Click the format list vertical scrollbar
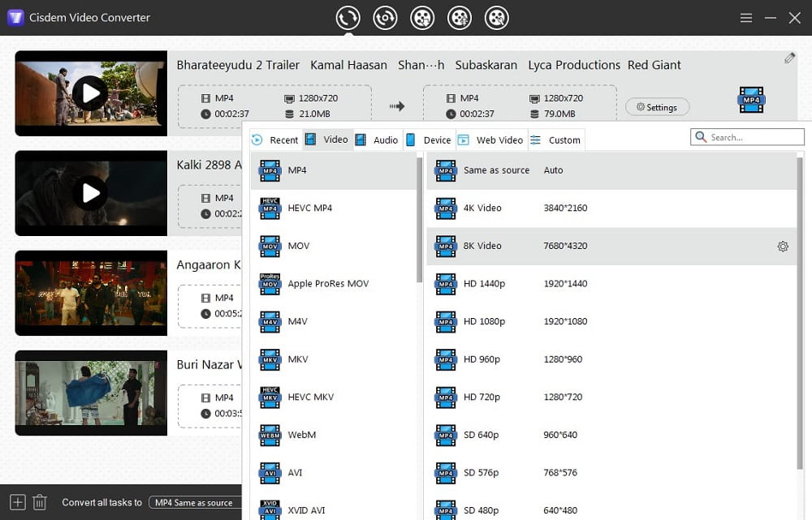Viewport: 812px width, 520px height. [419, 219]
